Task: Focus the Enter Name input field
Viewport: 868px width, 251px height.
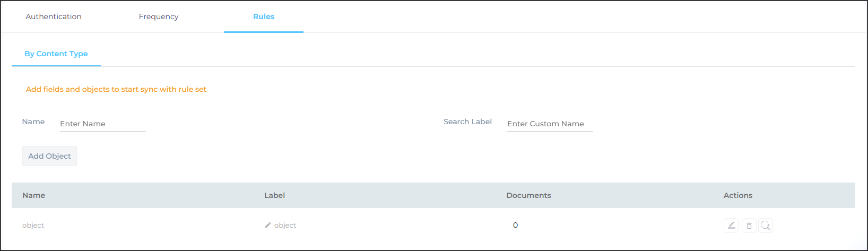Action: pos(102,124)
